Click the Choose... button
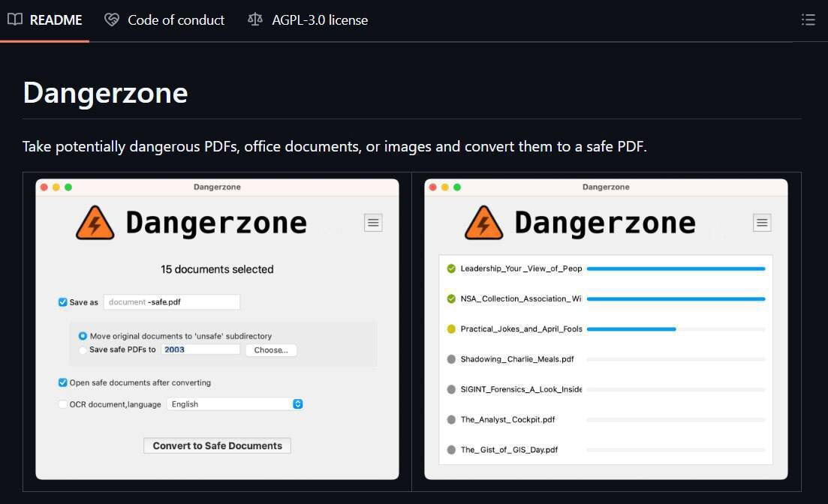828x504 pixels. (271, 350)
